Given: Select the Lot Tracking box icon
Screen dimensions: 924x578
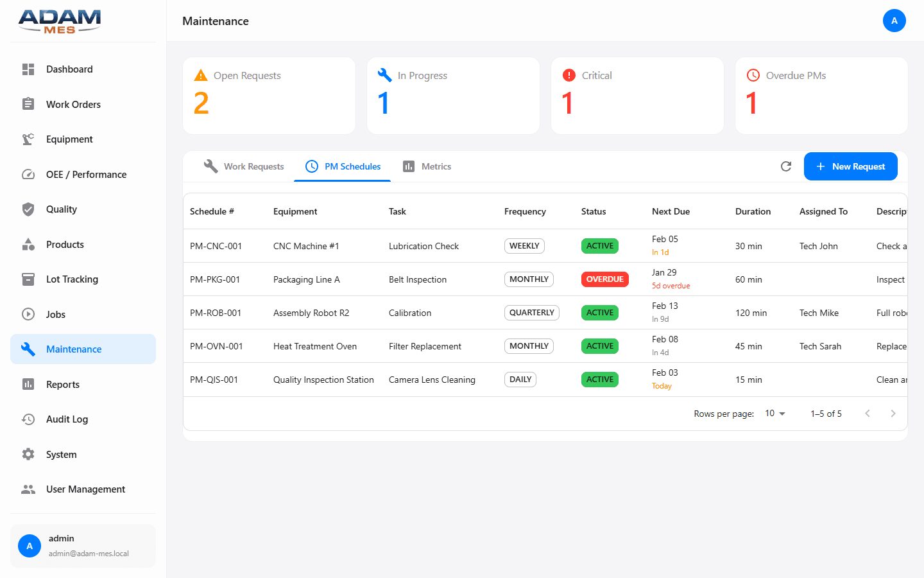Looking at the screenshot, I should 28,279.
